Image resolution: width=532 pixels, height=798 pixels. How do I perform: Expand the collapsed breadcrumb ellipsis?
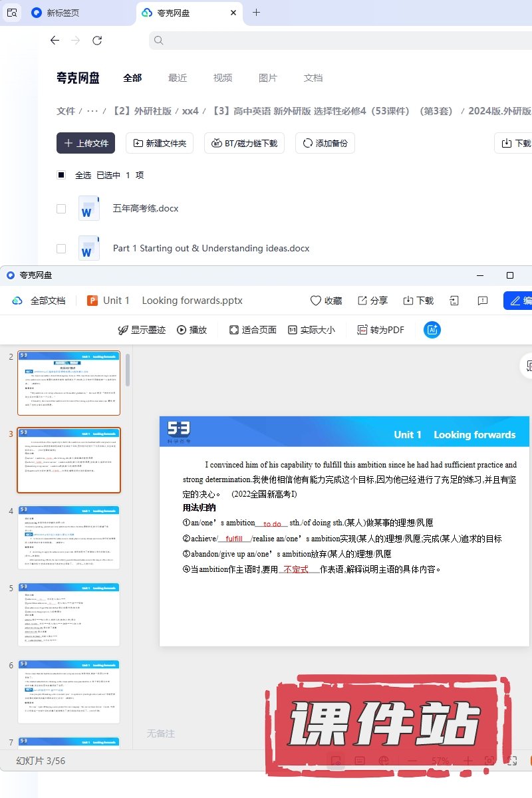point(92,111)
